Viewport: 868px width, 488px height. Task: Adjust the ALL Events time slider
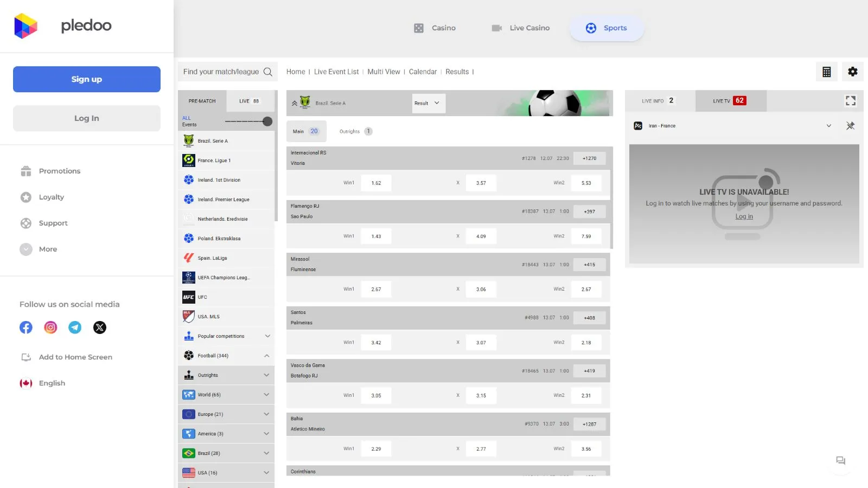coord(267,121)
